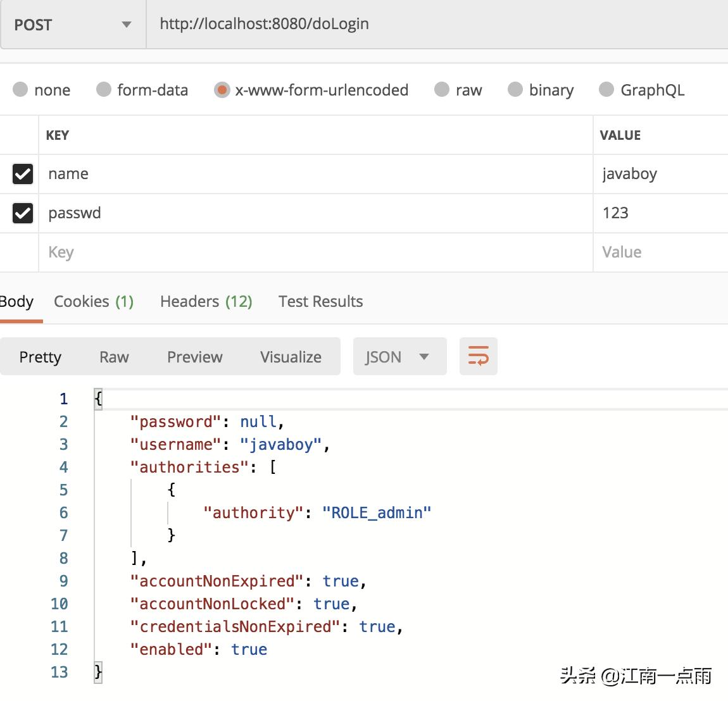Image resolution: width=728 pixels, height=701 pixels.
Task: Click the "ROLE_admin" authority value
Action: coord(377,512)
